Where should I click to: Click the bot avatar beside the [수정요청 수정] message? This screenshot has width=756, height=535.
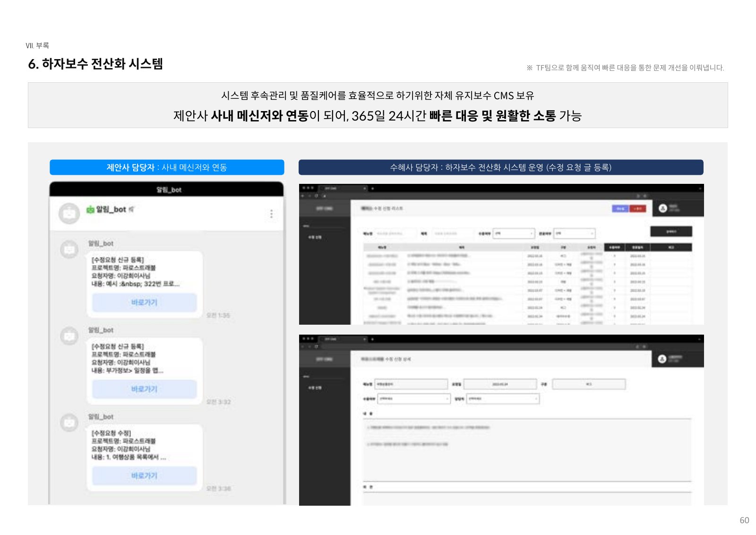click(x=69, y=423)
